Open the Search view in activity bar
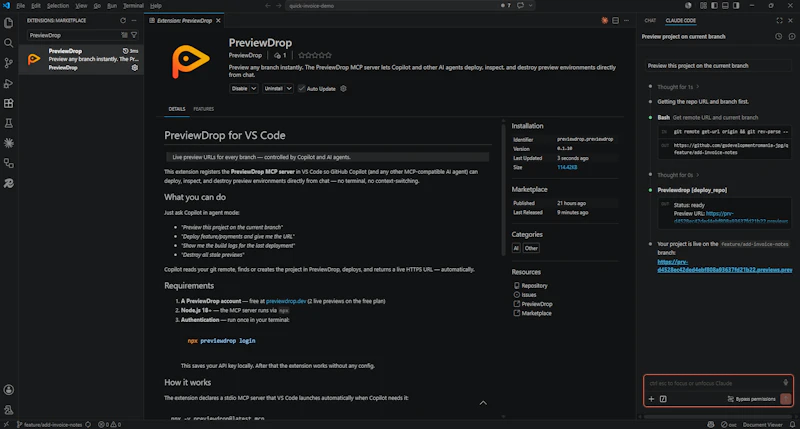Viewport: 800px width, 429px height. tap(8, 43)
